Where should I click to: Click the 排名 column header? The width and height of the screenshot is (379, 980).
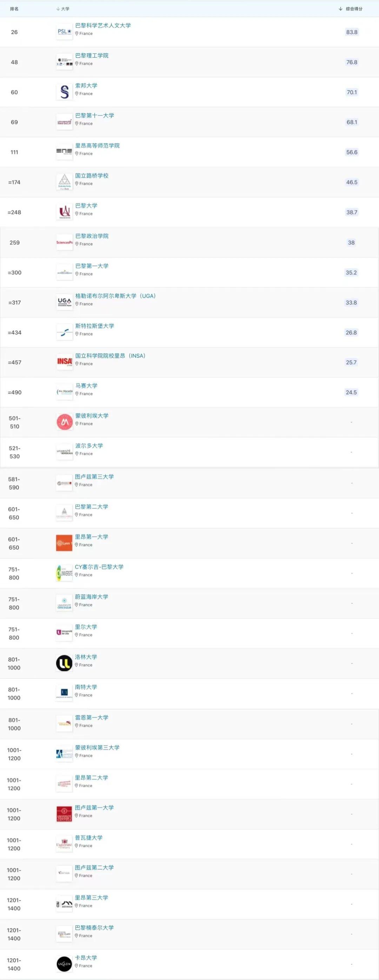(14, 9)
